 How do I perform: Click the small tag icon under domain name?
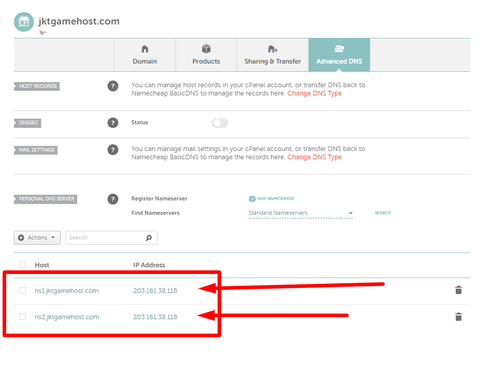pos(43,33)
